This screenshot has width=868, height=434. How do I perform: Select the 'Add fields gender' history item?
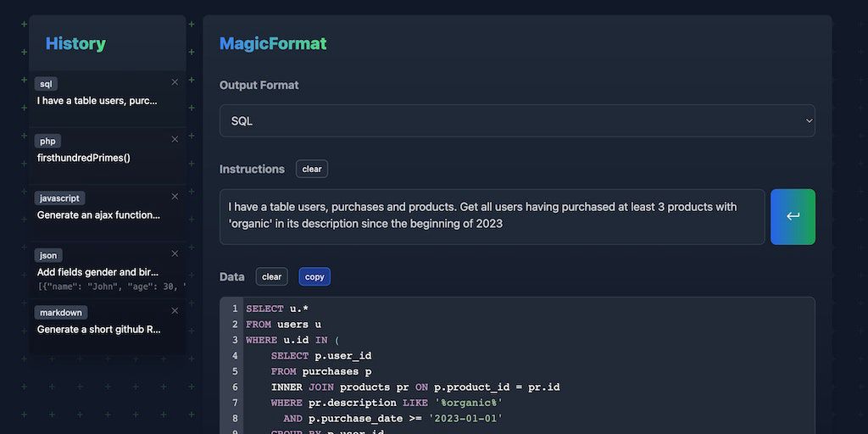(97, 272)
